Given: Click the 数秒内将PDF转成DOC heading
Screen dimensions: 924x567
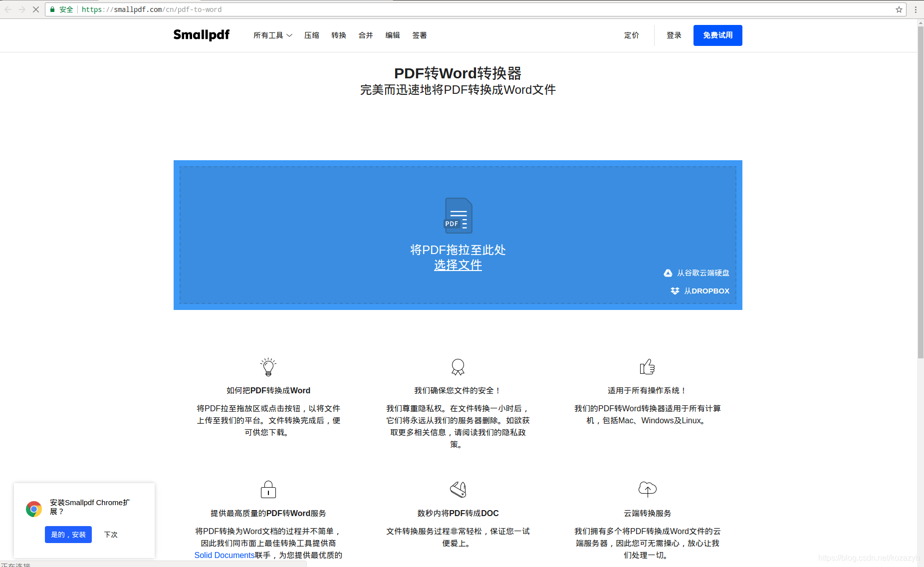Looking at the screenshot, I should [x=458, y=513].
